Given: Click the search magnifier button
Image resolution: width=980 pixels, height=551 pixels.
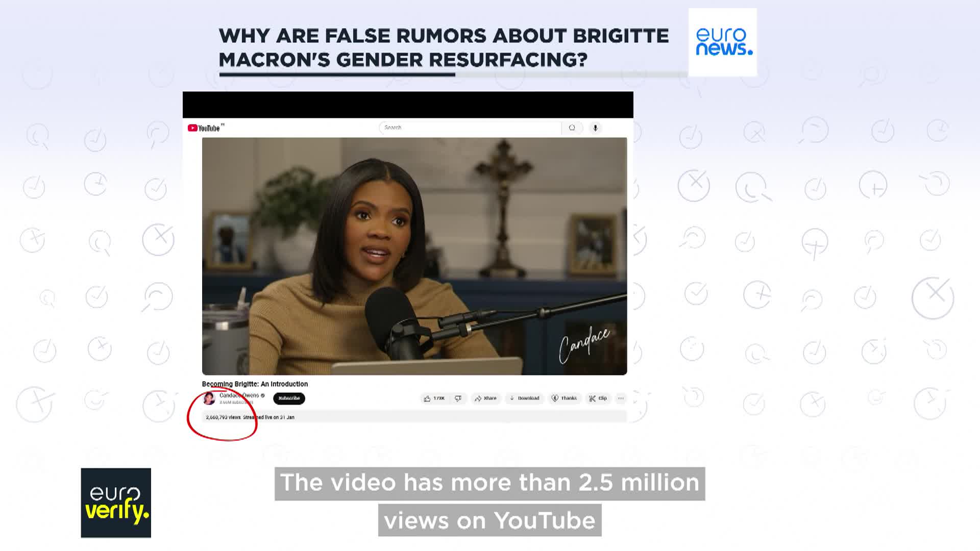Looking at the screenshot, I should coord(572,128).
